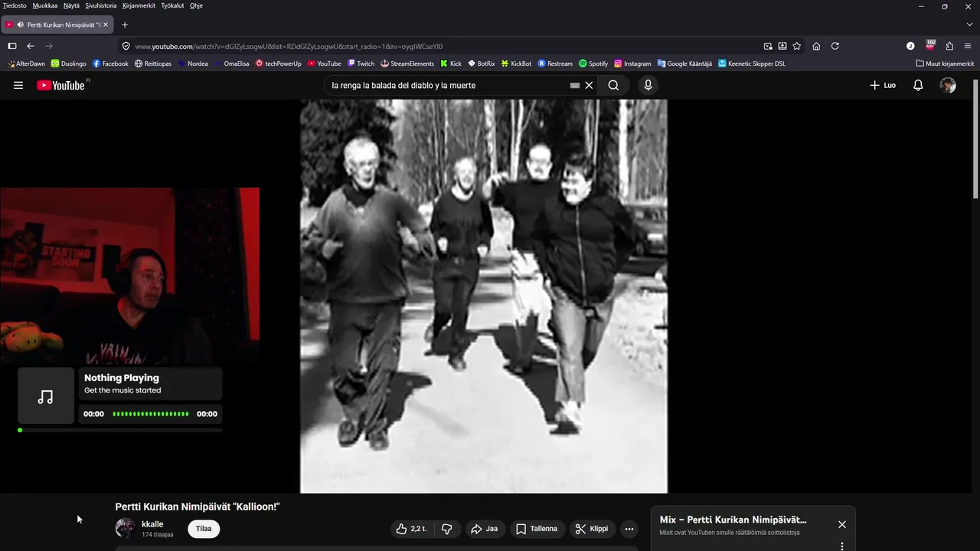Dislike the video with thumbs down
The image size is (980, 551).
pyautogui.click(x=447, y=529)
